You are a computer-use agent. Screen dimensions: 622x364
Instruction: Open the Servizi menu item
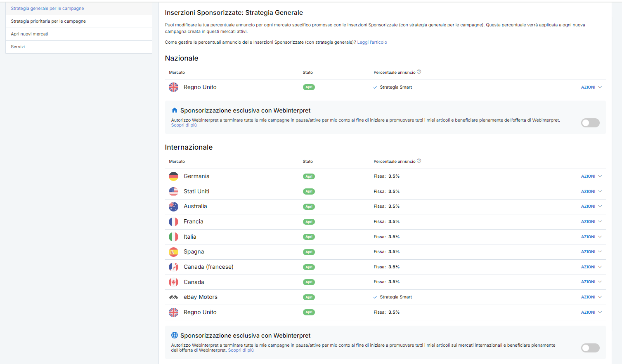(79, 47)
